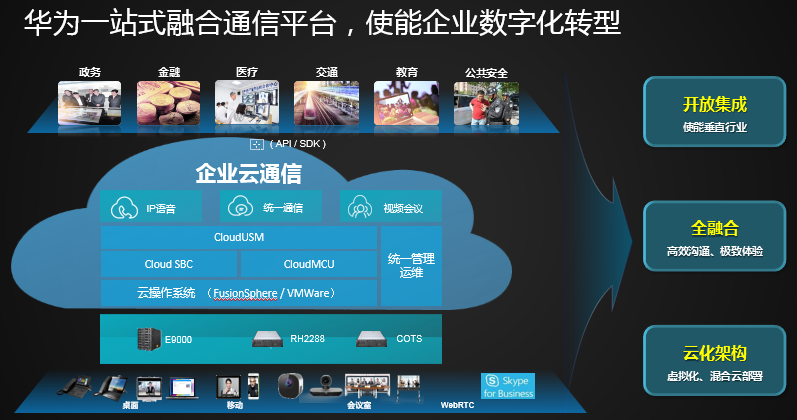The height and width of the screenshot is (420, 797).
Task: Click the IP语音 phone icon
Action: click(125, 208)
